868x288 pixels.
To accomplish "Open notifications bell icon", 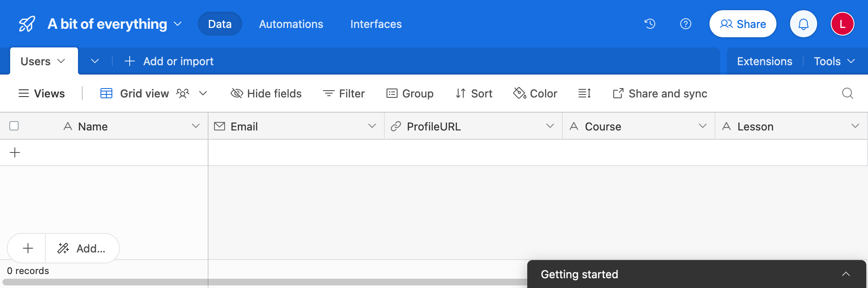I will (804, 24).
